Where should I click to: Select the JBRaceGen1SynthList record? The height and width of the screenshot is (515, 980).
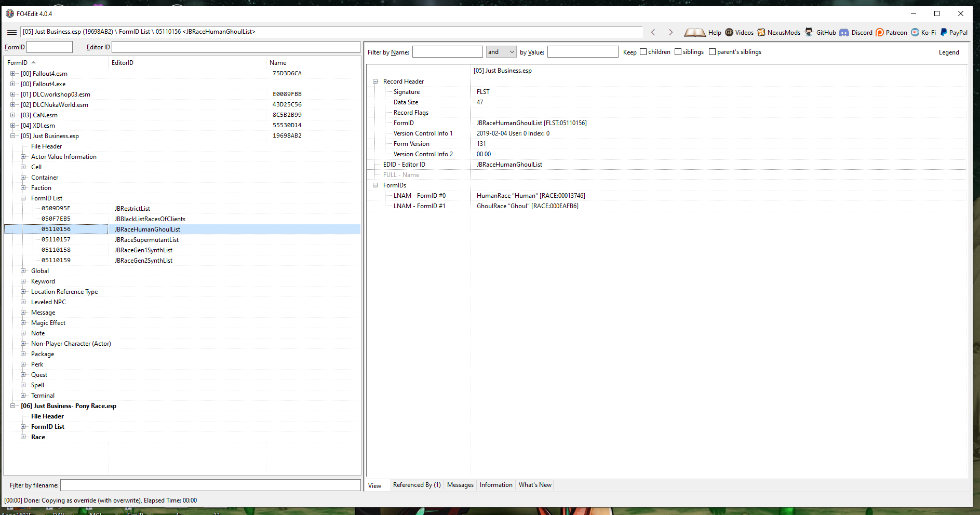tap(143, 250)
